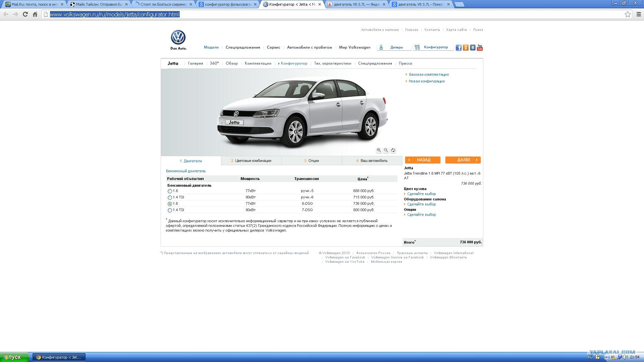
Task: Open Спецпредложения in the main navigation
Action: tap(243, 47)
